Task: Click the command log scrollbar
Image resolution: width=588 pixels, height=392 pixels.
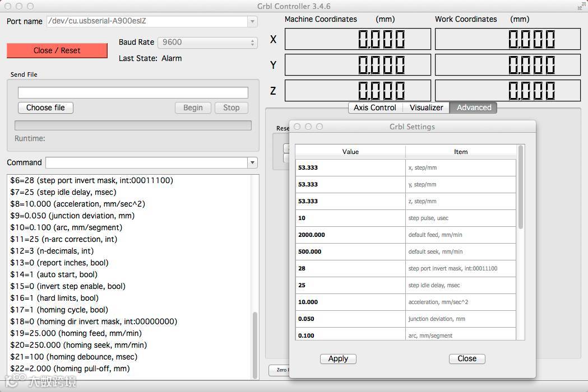Action: (255, 345)
